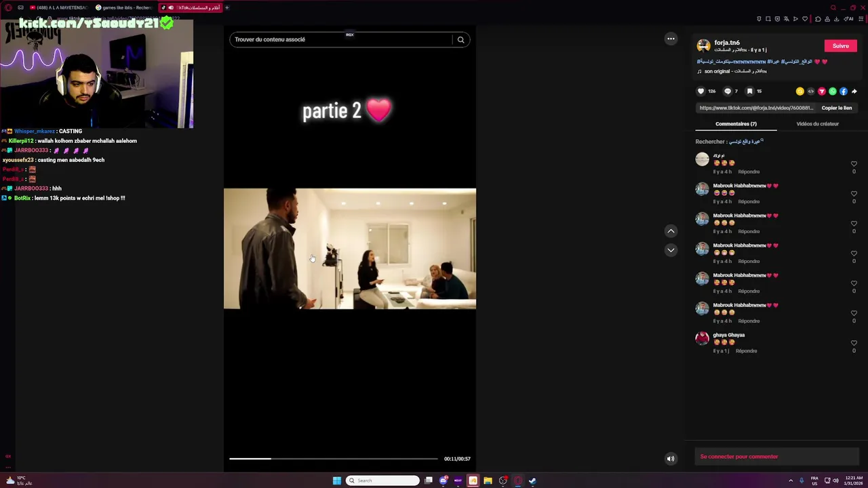Share the video to Facebook
868x488 pixels.
pos(844,91)
